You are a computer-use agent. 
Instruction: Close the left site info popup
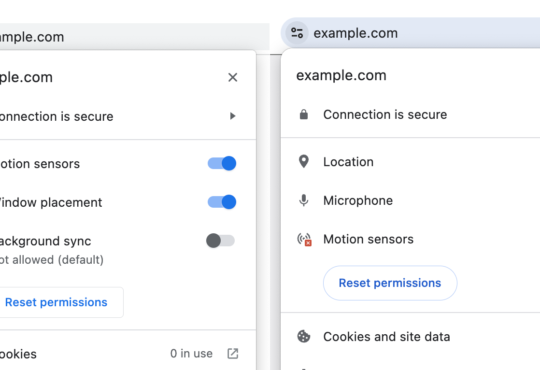pos(233,78)
